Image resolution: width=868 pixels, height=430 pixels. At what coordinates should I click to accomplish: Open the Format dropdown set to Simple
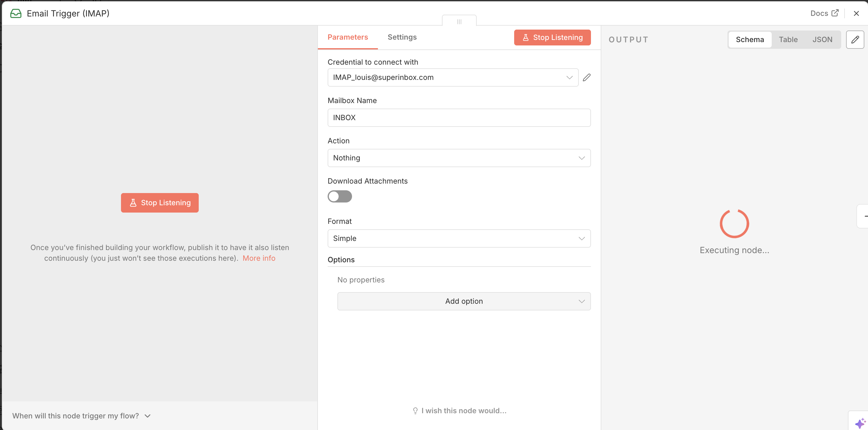click(459, 238)
